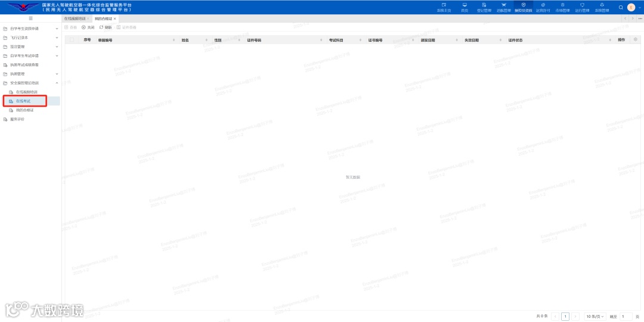Viewport: 644px width, 322px height.
Task: Select page 1 in pagination
Action: (565, 316)
